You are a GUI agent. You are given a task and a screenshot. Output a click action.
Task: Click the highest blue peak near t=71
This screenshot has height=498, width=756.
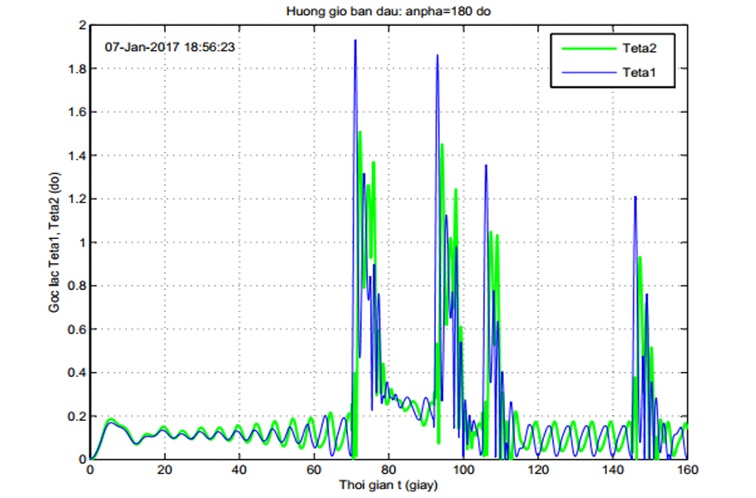coord(355,41)
